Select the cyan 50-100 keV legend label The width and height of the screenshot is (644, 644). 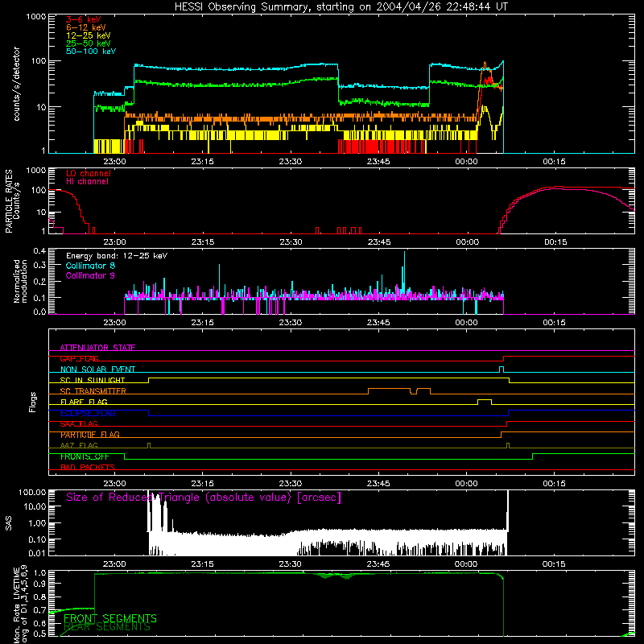pyautogui.click(x=91, y=52)
